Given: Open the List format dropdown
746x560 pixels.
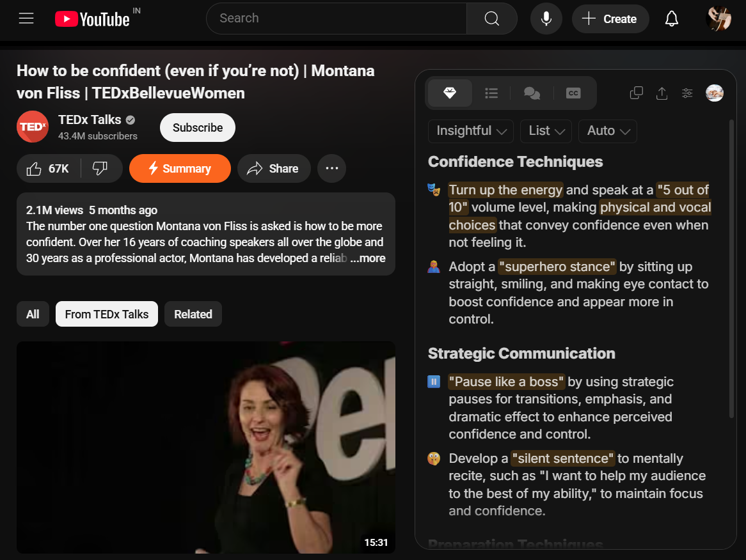Looking at the screenshot, I should tap(546, 131).
